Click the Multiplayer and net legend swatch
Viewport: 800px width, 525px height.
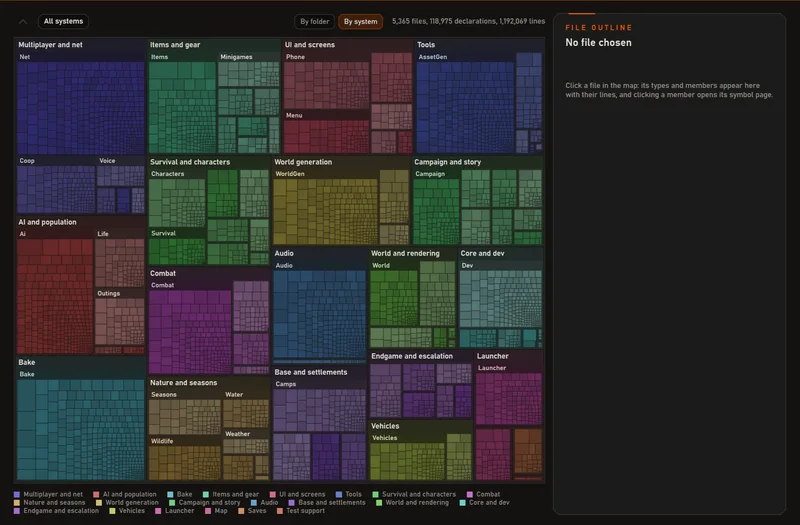coord(17,494)
